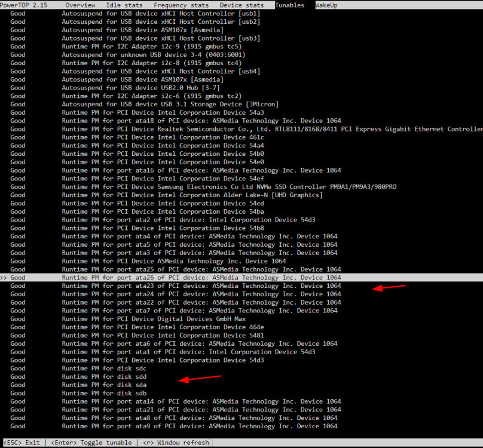The height and width of the screenshot is (448, 483).
Task: Select the port ata24 ASMedia row
Action: point(241,294)
